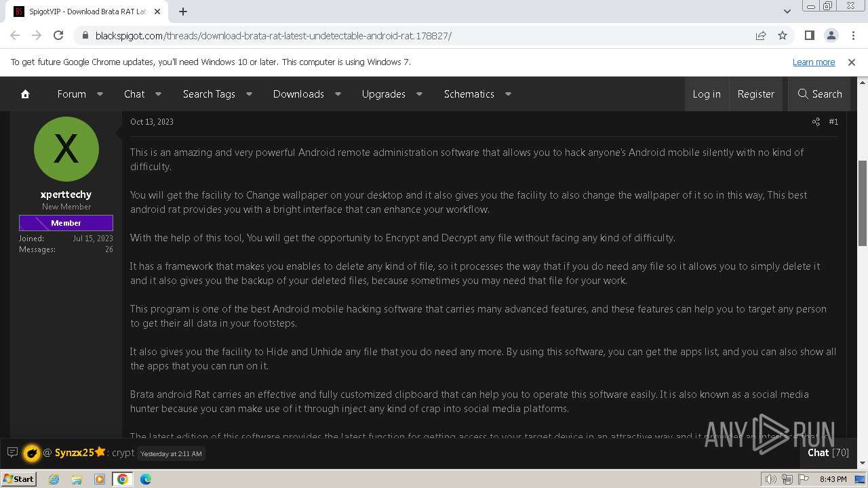Open a new browser tab
This screenshot has width=868, height=488.
click(183, 12)
